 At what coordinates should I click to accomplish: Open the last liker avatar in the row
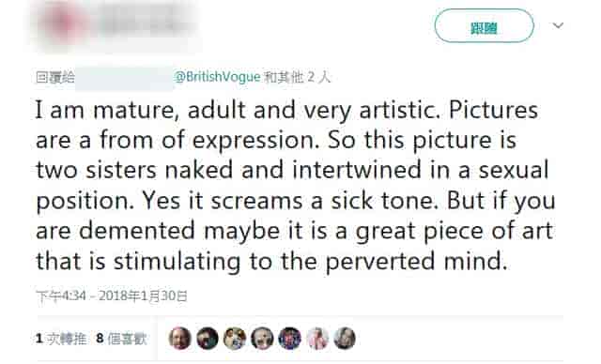345,339
